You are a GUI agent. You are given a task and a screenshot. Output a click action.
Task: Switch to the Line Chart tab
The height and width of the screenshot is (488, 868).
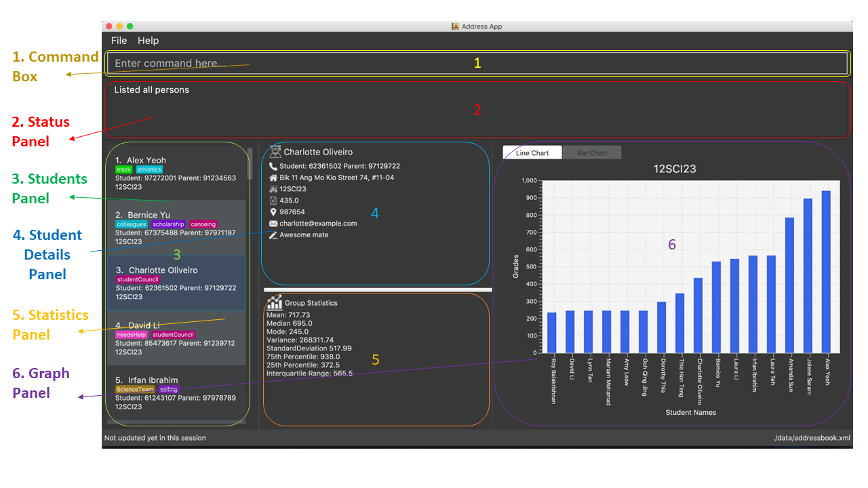pyautogui.click(x=532, y=152)
